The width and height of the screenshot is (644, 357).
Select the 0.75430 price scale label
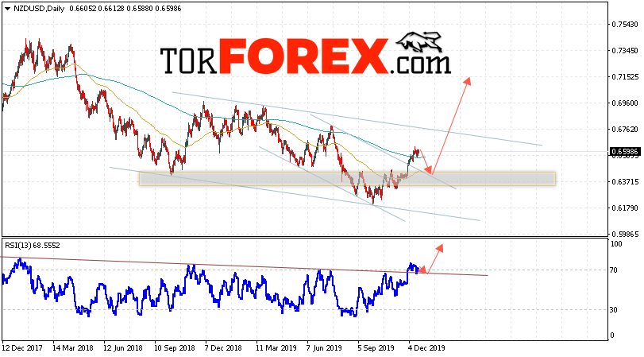[x=625, y=25]
